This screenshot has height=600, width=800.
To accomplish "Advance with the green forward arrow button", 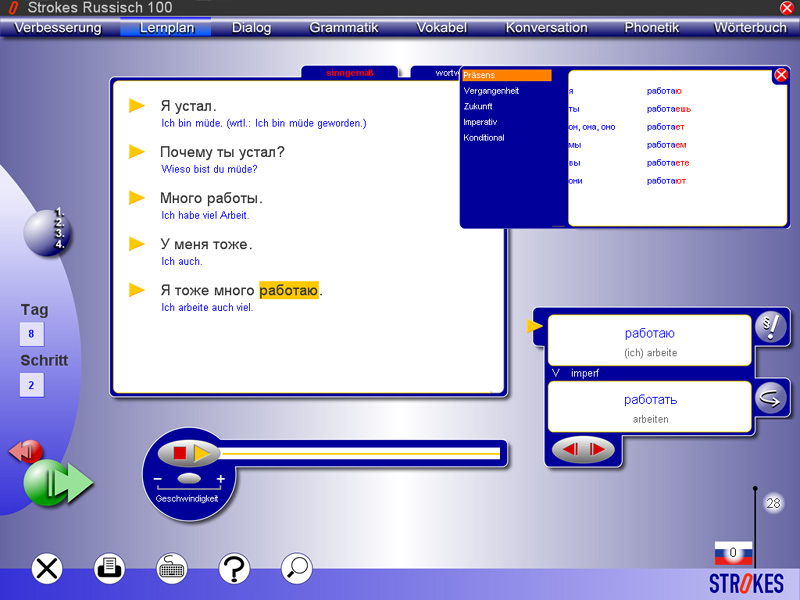I will (57, 482).
